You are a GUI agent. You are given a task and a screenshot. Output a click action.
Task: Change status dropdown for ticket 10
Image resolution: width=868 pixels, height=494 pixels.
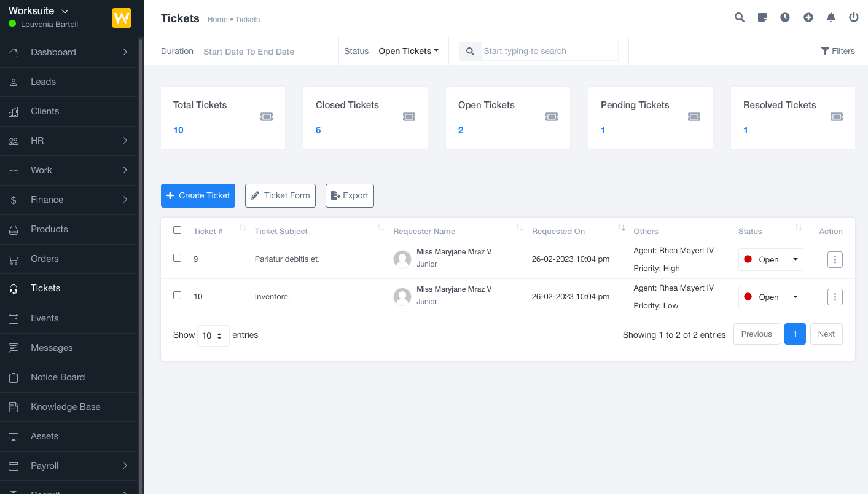click(770, 297)
